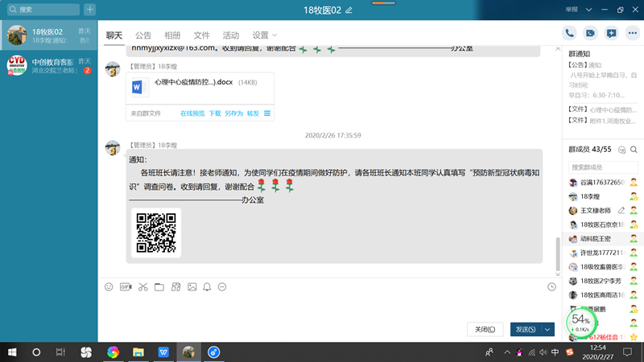This screenshot has height=362, width=644.
Task: Open the three-dot more options menu
Action: pos(631,33)
